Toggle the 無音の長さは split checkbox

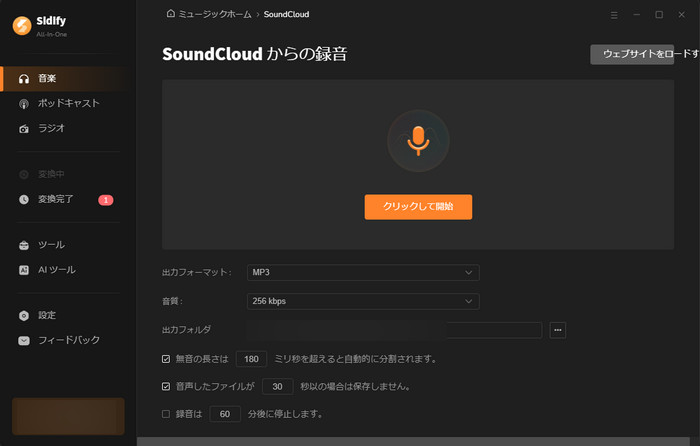[x=166, y=359]
